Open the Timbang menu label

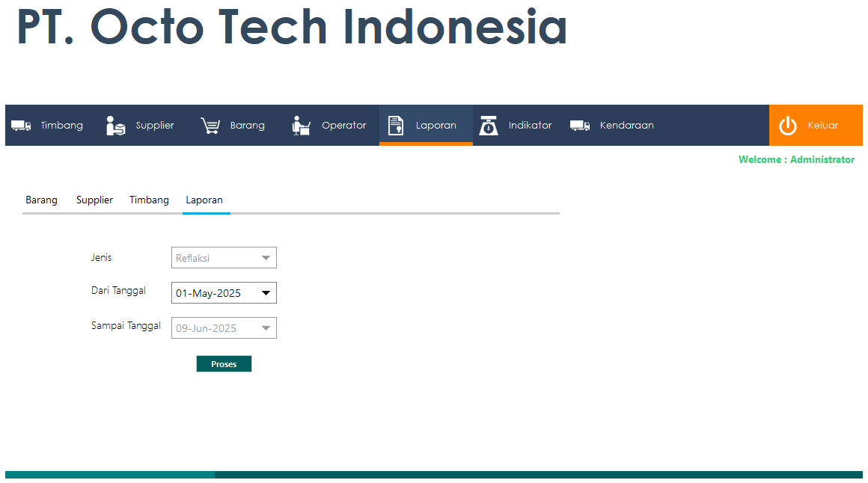click(61, 126)
